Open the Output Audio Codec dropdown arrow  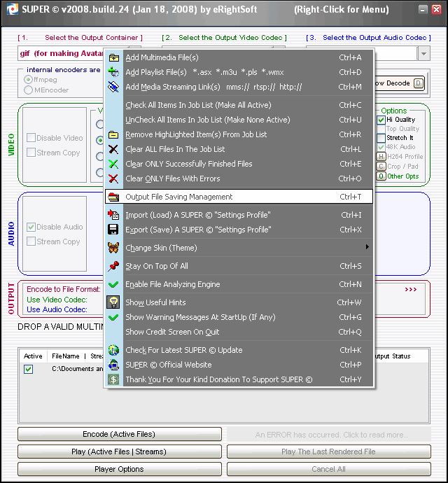coord(424,54)
